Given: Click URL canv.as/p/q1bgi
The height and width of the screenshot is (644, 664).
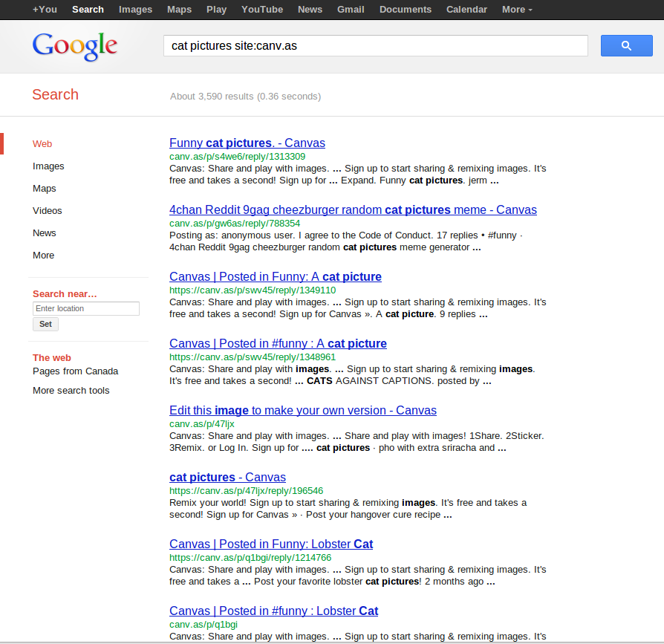Looking at the screenshot, I should (204, 625).
